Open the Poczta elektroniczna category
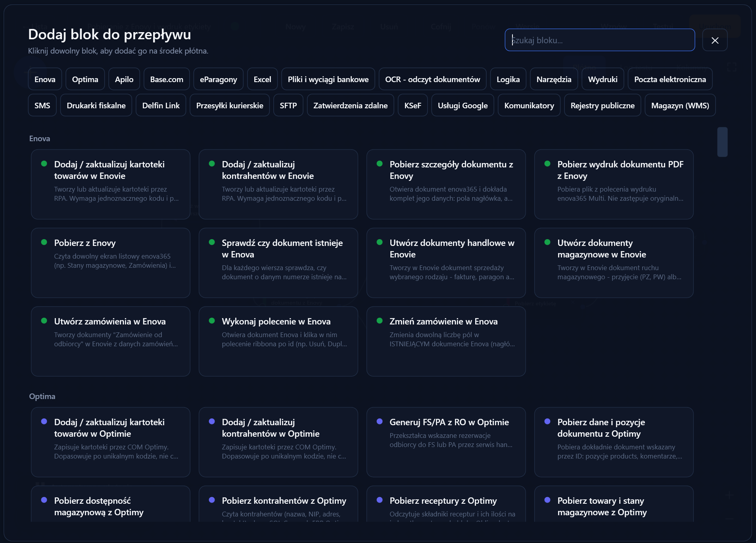Image resolution: width=756 pixels, height=543 pixels. tap(670, 79)
